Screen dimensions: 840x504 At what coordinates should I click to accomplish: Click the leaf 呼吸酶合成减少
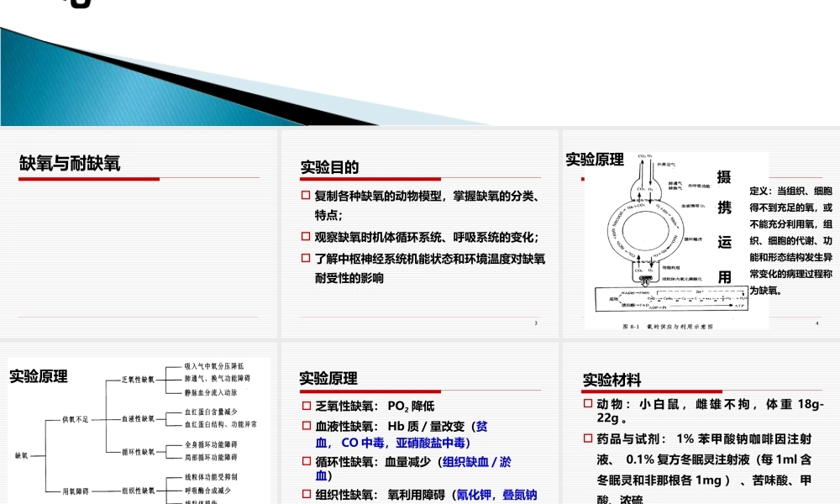207,490
